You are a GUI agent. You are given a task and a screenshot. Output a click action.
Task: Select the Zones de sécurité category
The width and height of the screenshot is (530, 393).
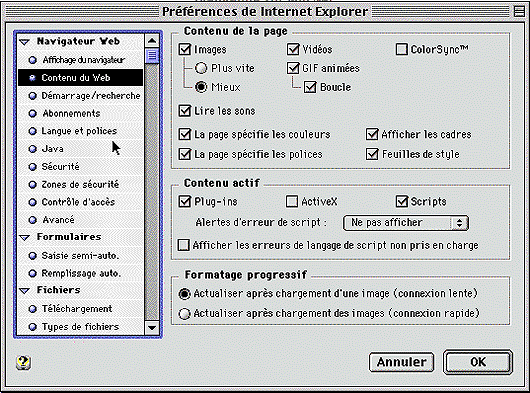click(x=80, y=185)
